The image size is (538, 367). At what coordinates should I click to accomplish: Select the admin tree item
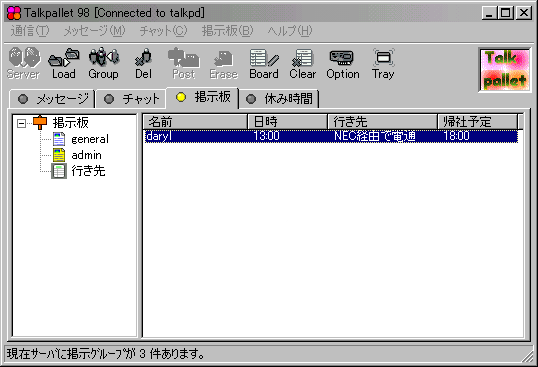[x=86, y=155]
